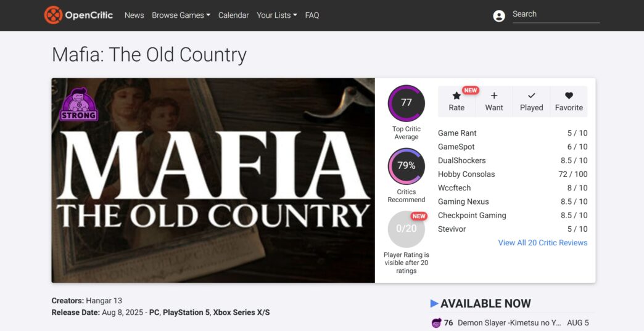
Task: Click the Search input field
Action: tap(555, 14)
